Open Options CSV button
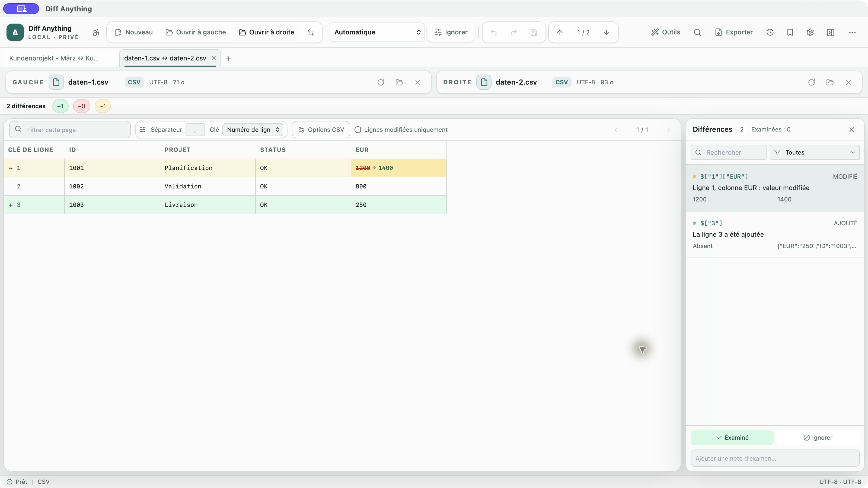 (321, 130)
